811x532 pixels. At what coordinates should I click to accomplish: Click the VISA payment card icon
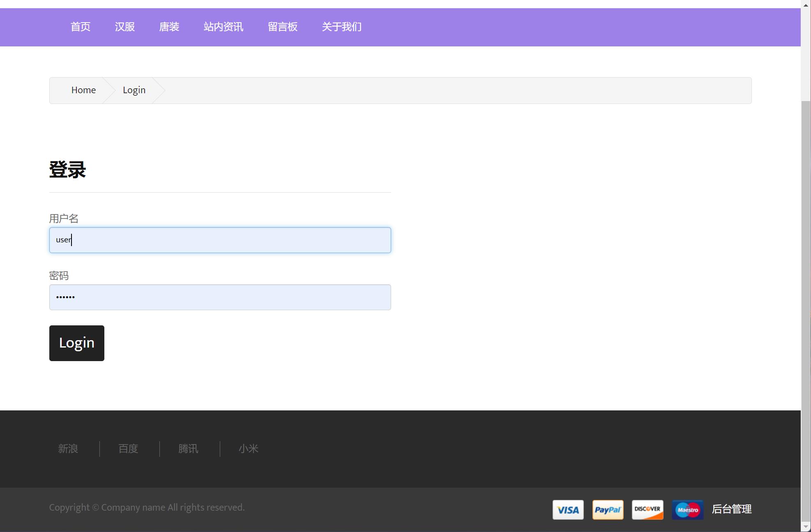568,510
